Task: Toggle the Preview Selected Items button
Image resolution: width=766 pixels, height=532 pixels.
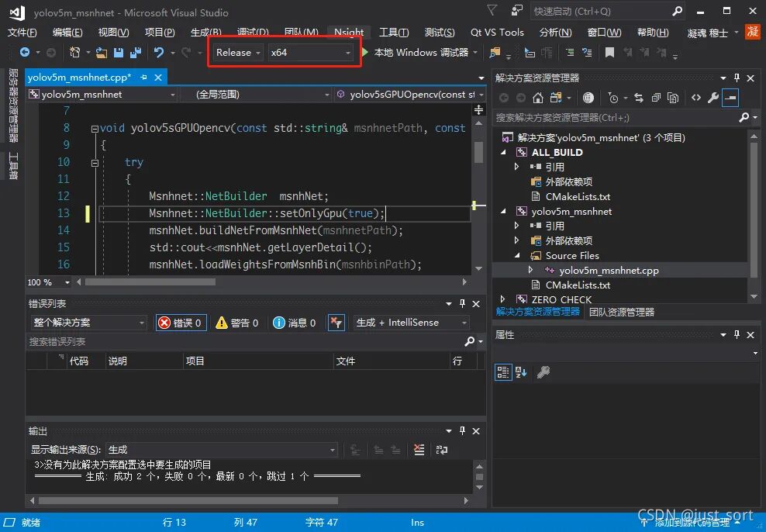Action: pyautogui.click(x=730, y=98)
